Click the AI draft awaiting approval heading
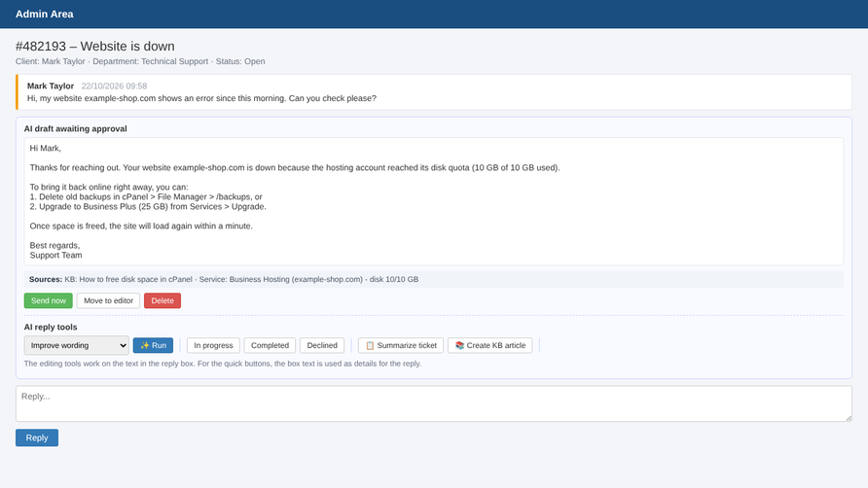 tap(75, 128)
